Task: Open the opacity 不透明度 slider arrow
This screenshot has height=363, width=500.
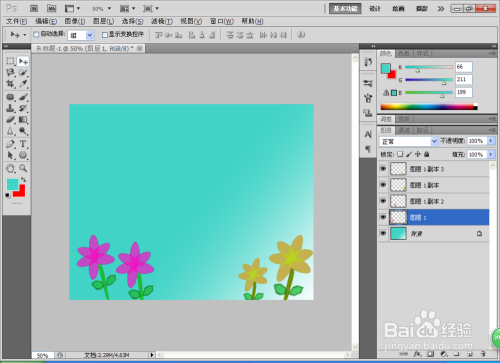Action: coord(491,141)
